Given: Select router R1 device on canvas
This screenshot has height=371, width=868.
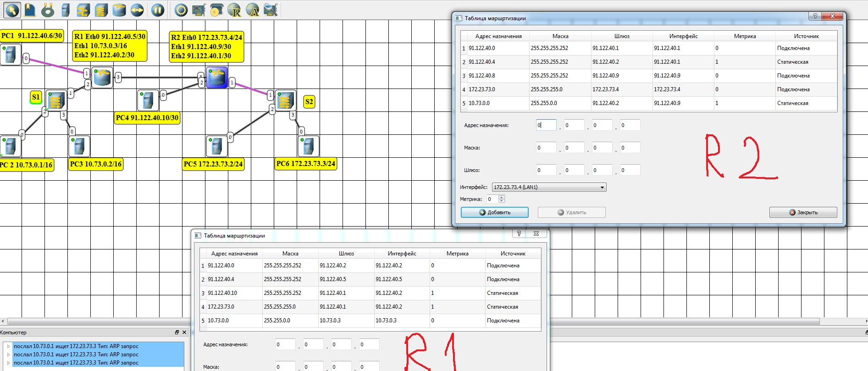Looking at the screenshot, I should (102, 77).
